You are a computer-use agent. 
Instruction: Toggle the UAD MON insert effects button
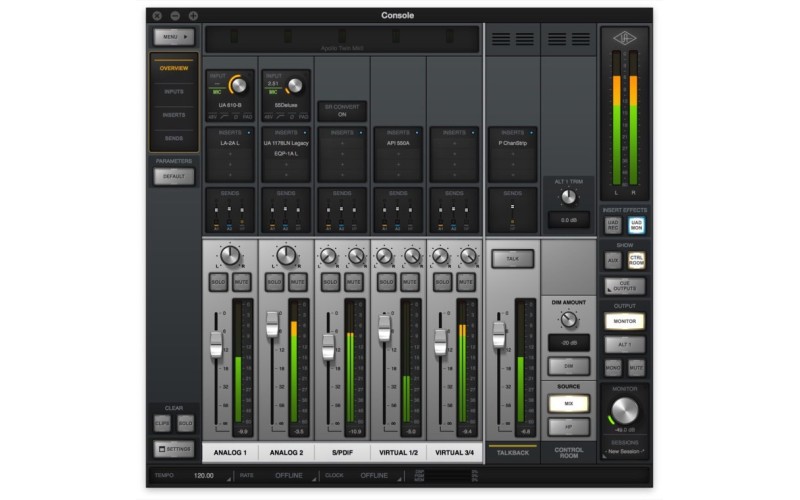636,225
